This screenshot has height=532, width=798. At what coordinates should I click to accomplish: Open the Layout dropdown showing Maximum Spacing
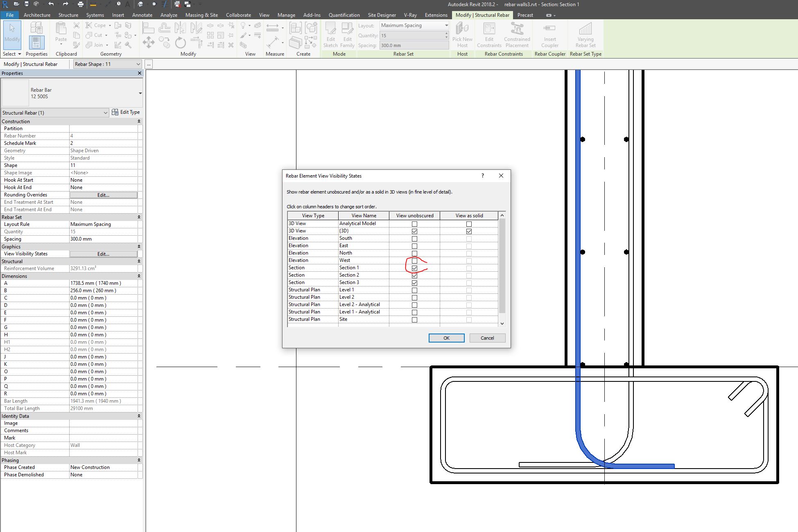point(414,25)
